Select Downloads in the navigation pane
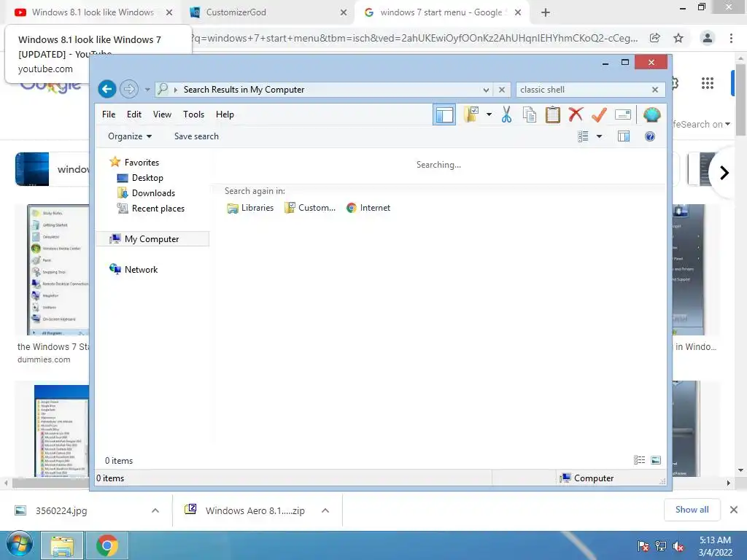747x560 pixels. coord(153,192)
